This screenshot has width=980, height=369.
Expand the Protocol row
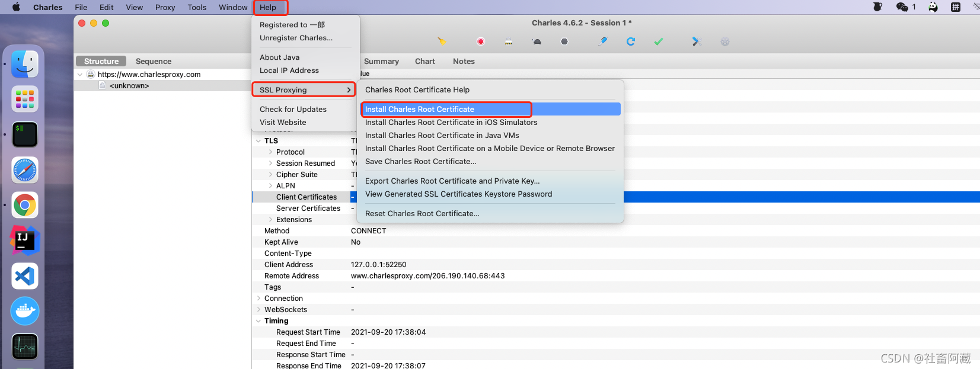[270, 152]
